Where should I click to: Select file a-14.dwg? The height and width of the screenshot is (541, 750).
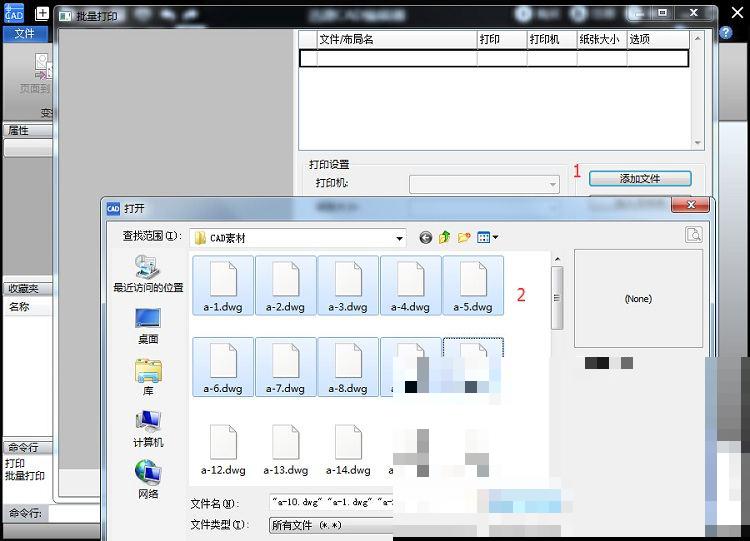tap(348, 450)
